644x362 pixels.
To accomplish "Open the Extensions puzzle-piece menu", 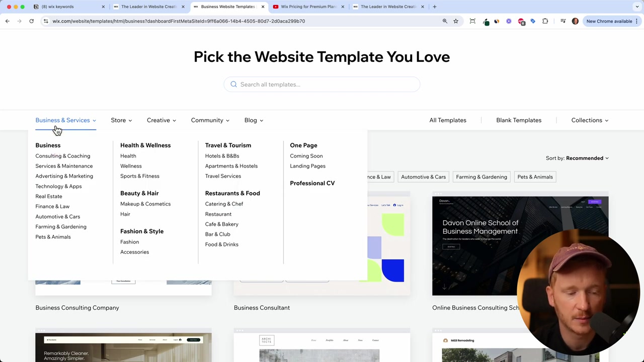I will [545, 21].
